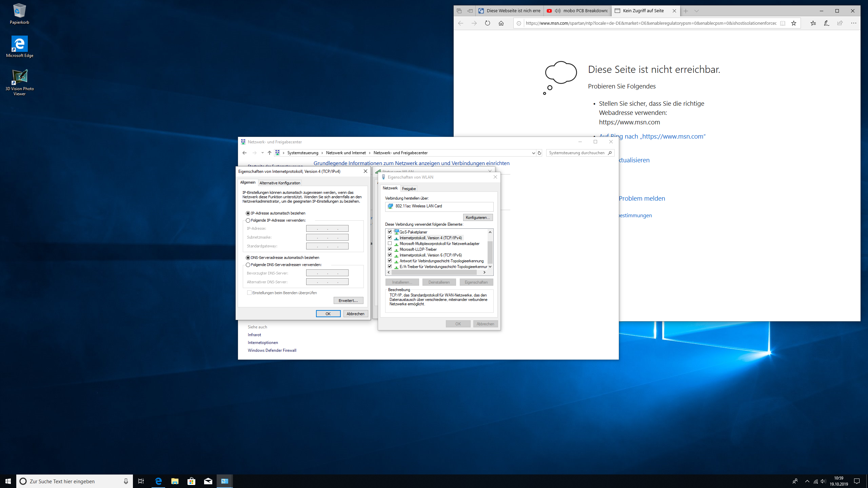Click the Edge refresh page icon
This screenshot has height=488, width=868.
(488, 23)
